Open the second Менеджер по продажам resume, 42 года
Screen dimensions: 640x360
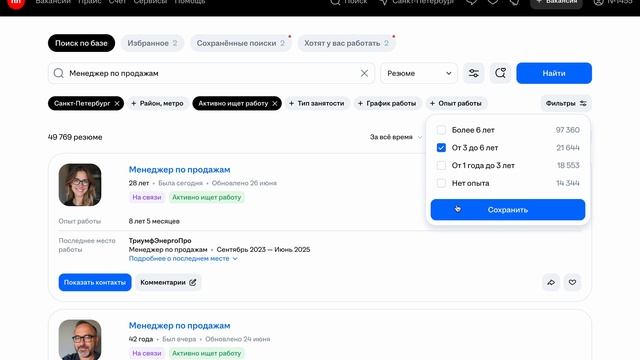180,326
